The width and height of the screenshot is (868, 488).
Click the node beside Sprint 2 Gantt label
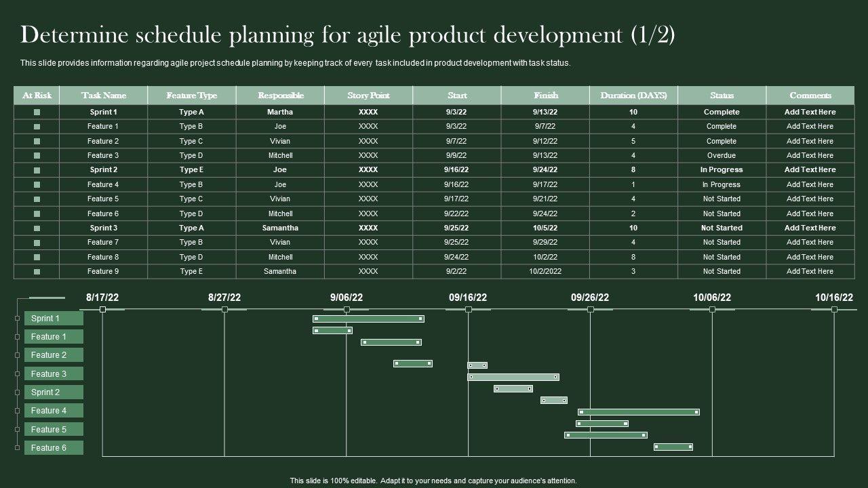[x=18, y=392]
